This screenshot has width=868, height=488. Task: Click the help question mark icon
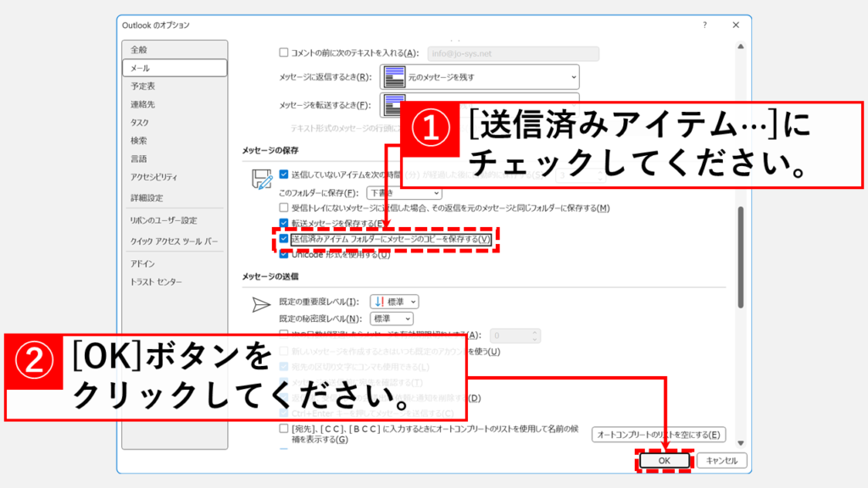point(704,25)
